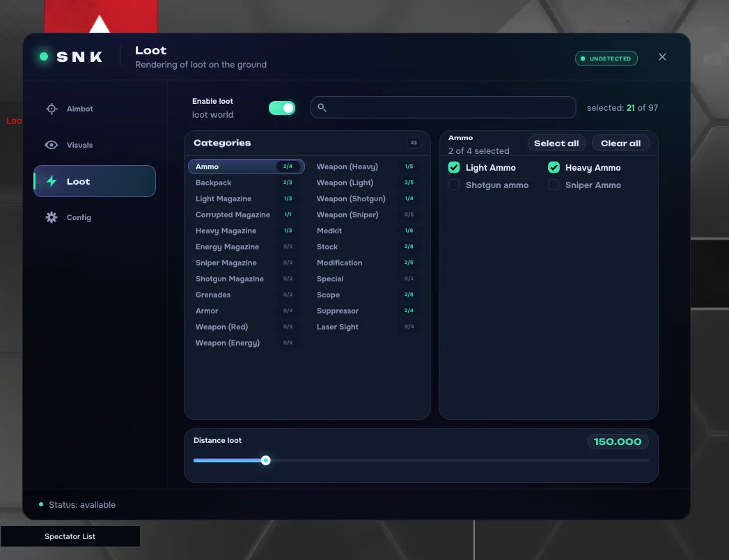The height and width of the screenshot is (560, 729).
Task: Click the Categories count badge 23
Action: click(414, 143)
